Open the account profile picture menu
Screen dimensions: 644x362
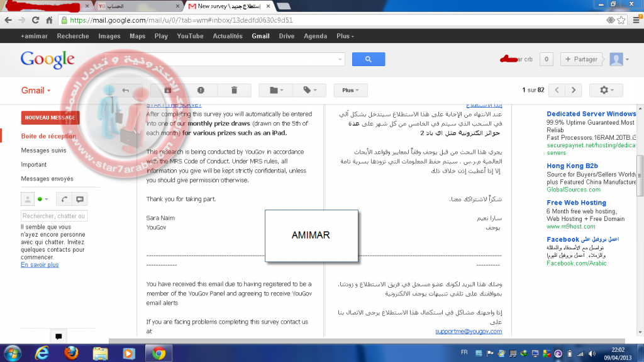point(619,59)
